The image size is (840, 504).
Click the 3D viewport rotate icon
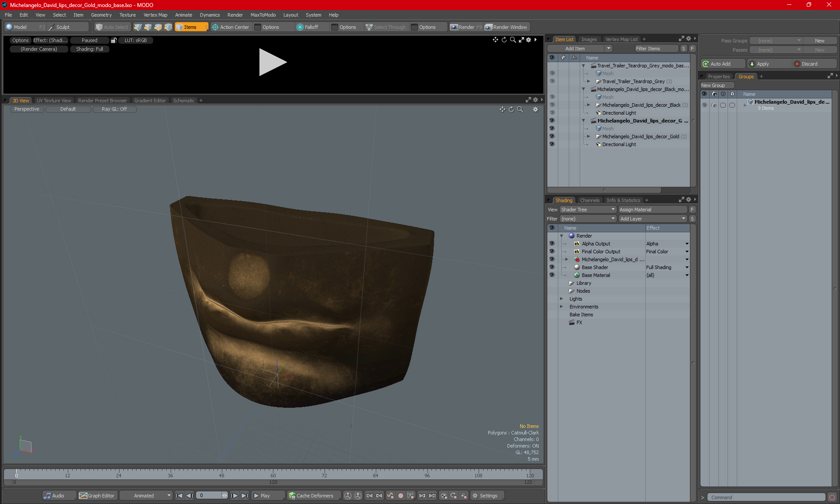click(511, 109)
